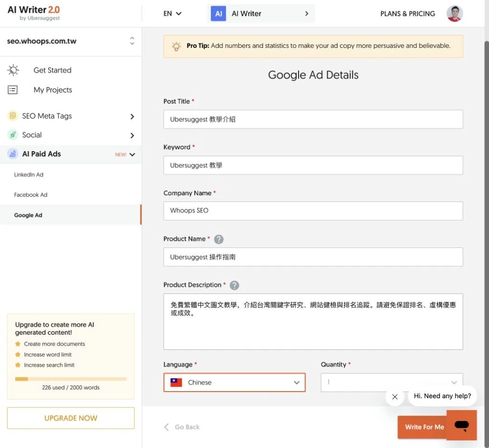Click the 'Increase word limit' star icon
Image resolution: width=489 pixels, height=448 pixels.
point(18,354)
